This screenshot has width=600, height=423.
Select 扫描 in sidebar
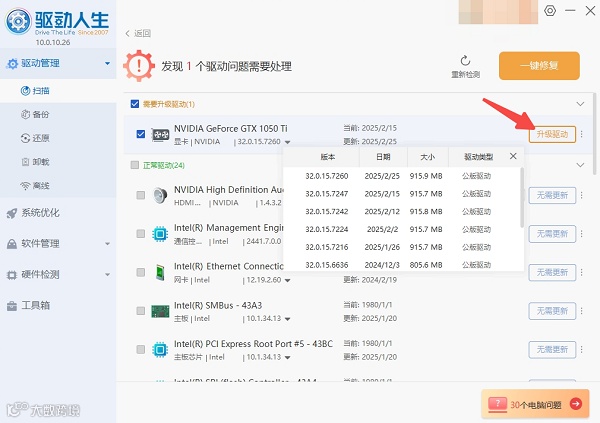pyautogui.click(x=58, y=91)
